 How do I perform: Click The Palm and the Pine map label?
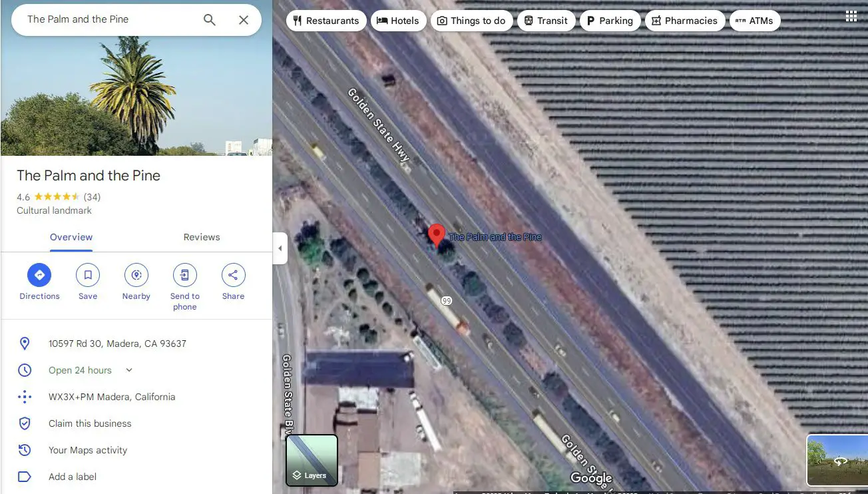(495, 237)
